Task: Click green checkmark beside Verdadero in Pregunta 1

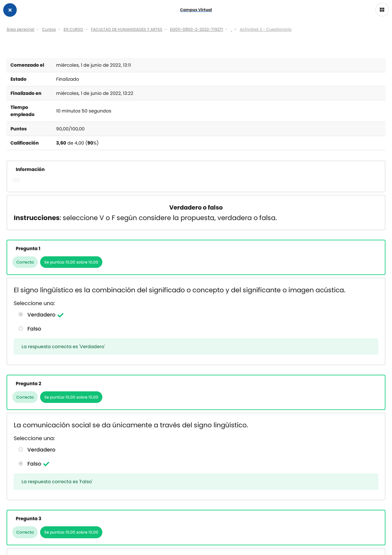Action: [x=60, y=315]
